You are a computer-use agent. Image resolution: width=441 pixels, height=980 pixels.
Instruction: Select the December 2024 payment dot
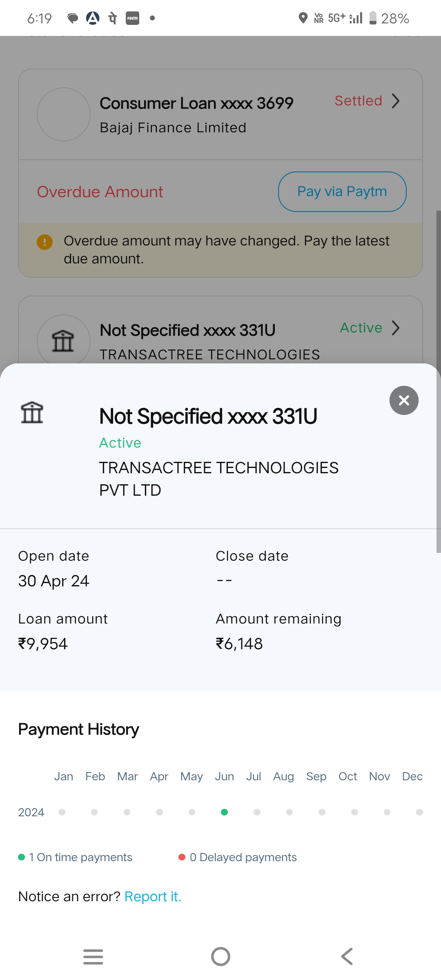pyautogui.click(x=419, y=812)
